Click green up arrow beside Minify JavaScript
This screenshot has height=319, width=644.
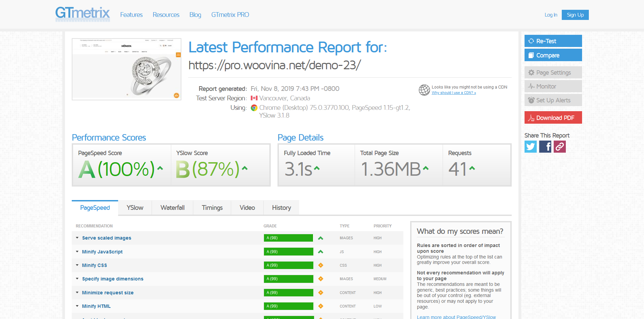[x=320, y=252]
